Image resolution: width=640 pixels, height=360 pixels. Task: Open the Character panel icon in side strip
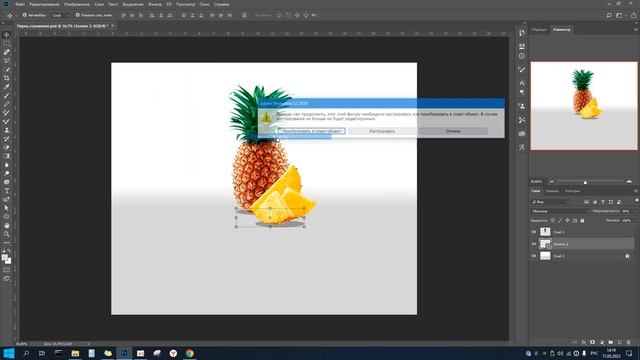pos(522,83)
